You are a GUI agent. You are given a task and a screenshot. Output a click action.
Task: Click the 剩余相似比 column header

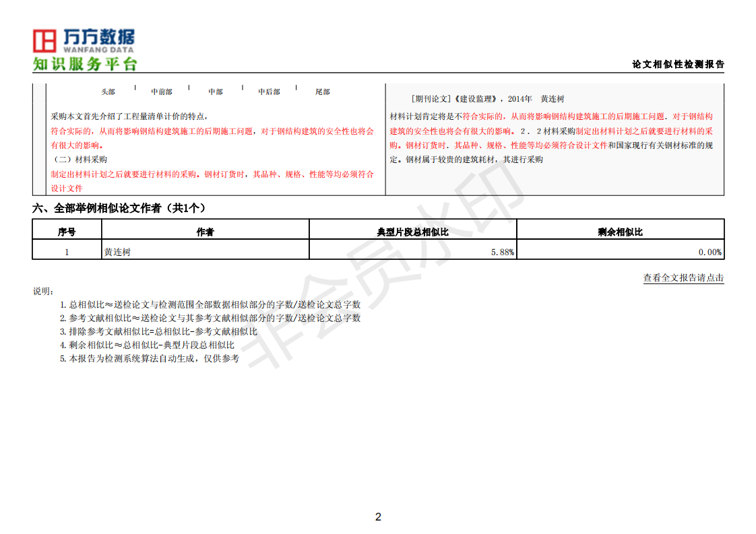(620, 232)
